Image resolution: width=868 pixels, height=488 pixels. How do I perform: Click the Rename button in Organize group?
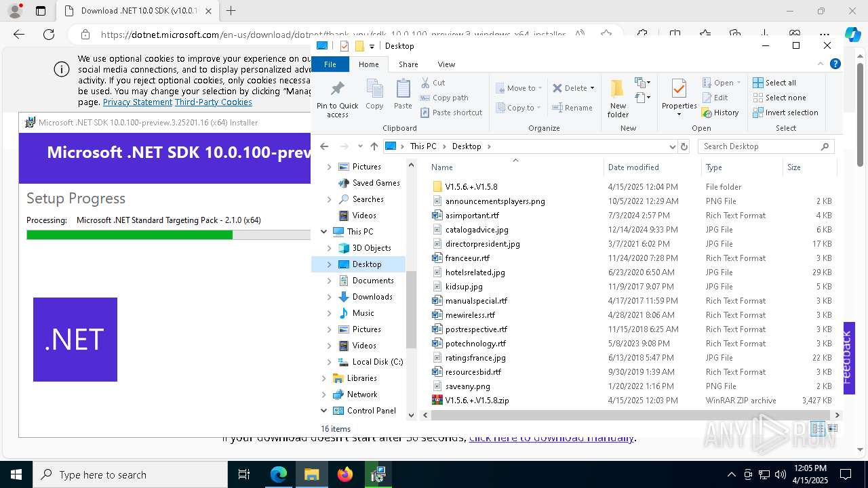[x=572, y=107]
